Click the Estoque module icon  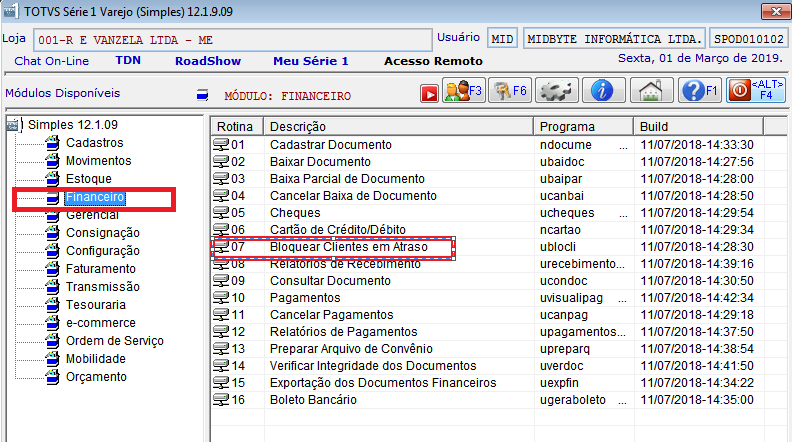[53, 179]
